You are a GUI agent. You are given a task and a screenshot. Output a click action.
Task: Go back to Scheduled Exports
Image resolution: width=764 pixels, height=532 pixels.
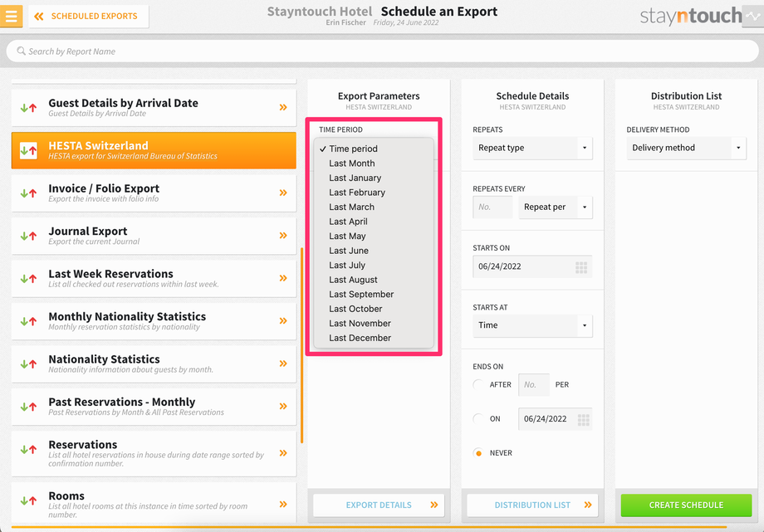[88, 16]
